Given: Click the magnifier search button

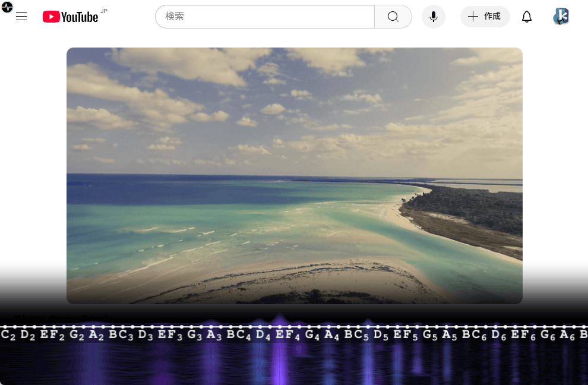Looking at the screenshot, I should pos(393,17).
